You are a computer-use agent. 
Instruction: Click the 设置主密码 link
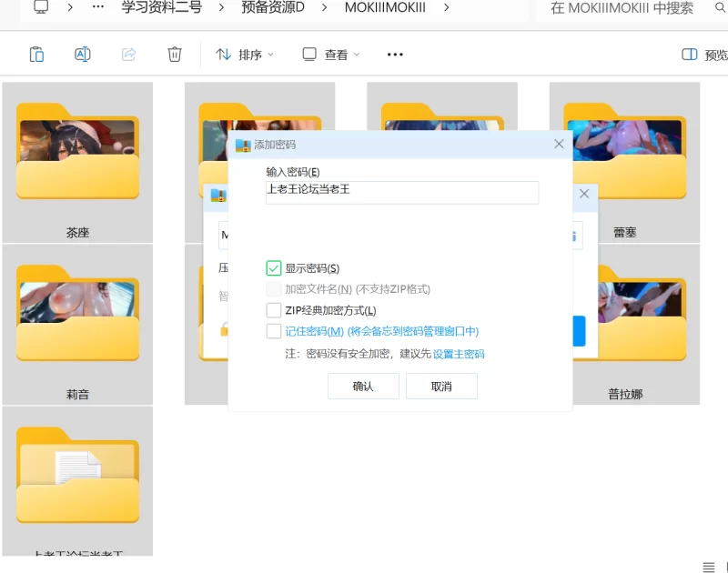pos(459,354)
